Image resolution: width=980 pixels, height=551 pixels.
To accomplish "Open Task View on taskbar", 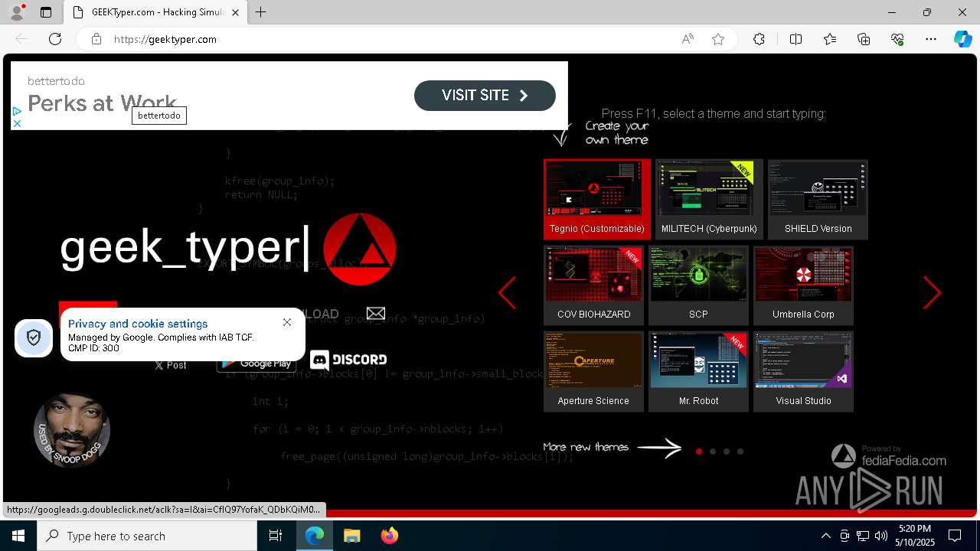I will (276, 536).
